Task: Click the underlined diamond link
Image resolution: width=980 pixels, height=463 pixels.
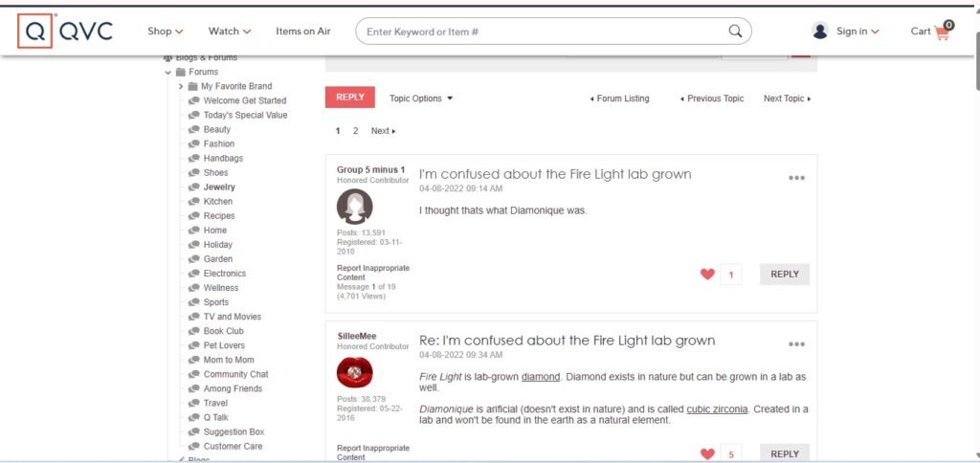Action: [x=541, y=377]
